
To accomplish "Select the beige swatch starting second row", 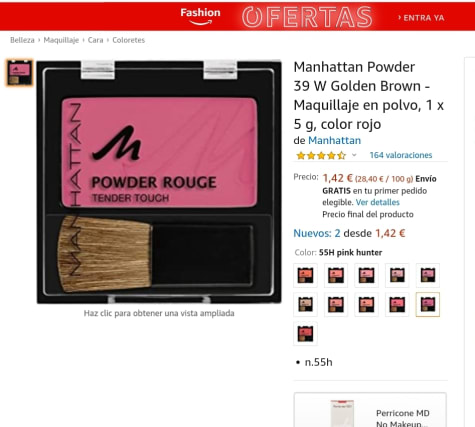I will click(305, 304).
